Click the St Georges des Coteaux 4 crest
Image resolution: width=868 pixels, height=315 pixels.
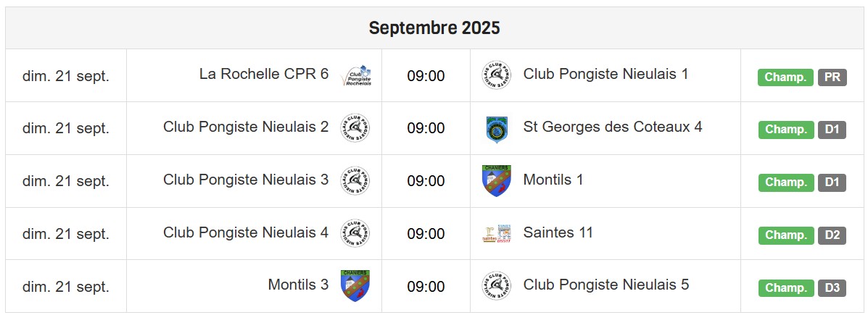(x=497, y=129)
